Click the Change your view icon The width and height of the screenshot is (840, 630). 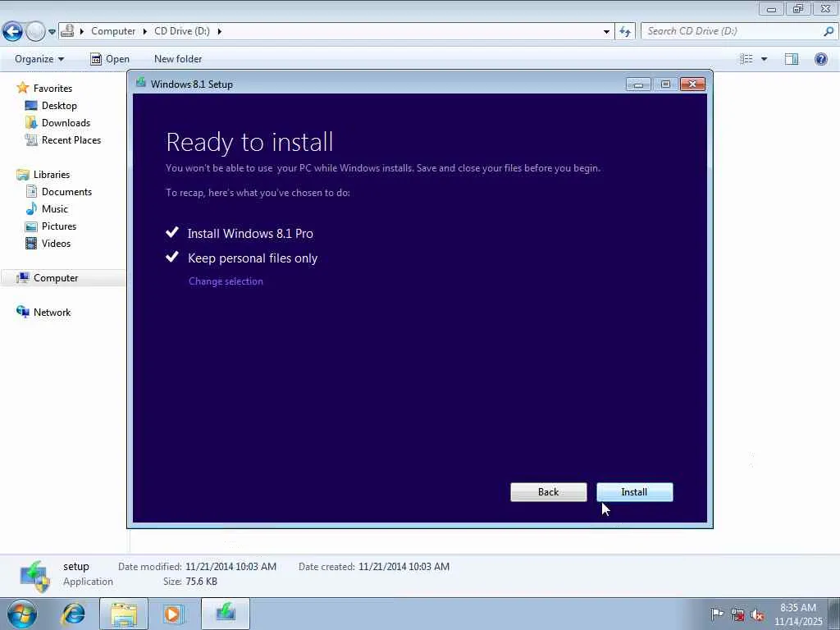pos(746,59)
